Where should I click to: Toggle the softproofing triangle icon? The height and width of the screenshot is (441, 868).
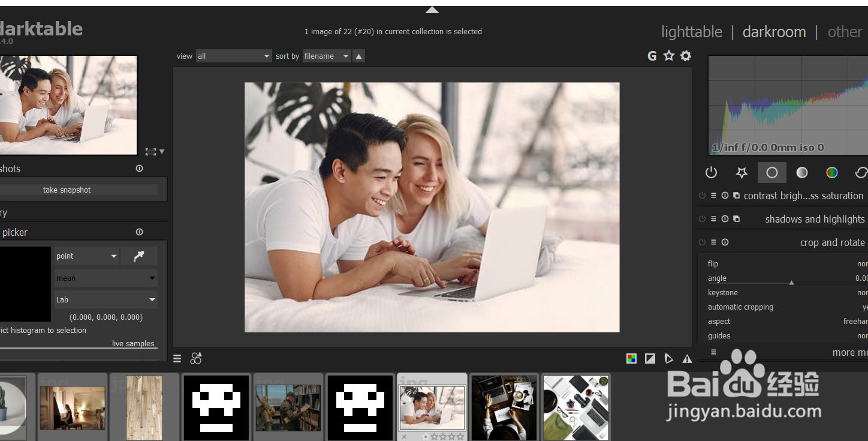[668, 359]
